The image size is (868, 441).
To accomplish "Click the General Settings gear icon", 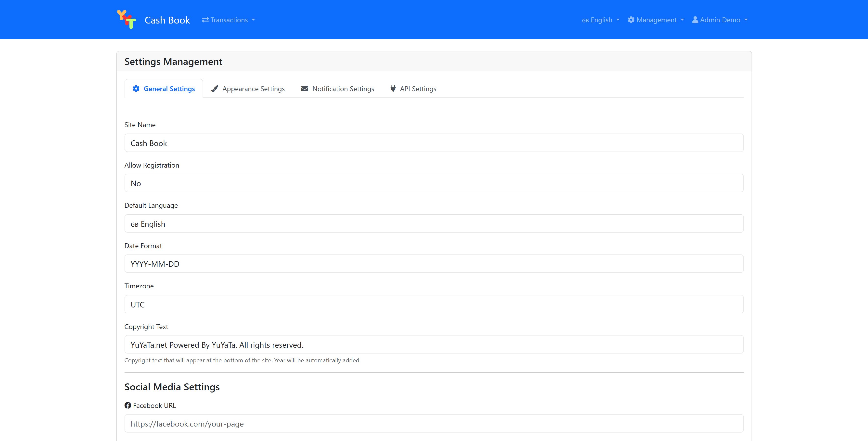I will [136, 88].
